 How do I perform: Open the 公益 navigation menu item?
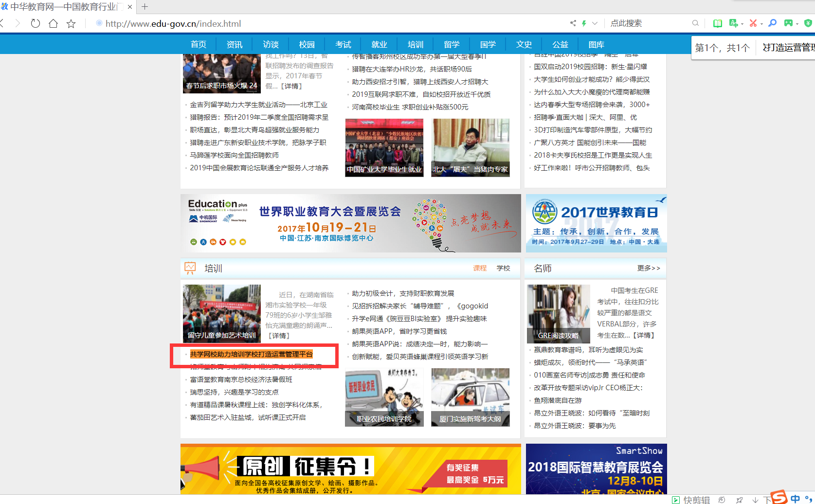click(561, 44)
